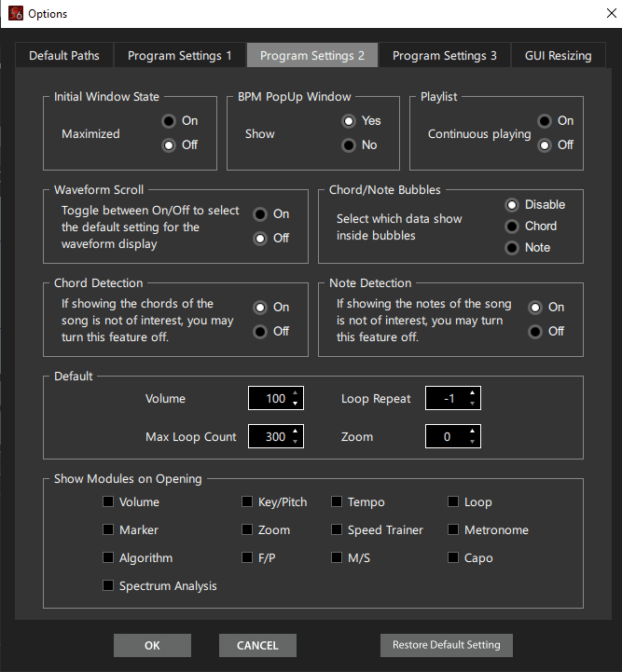
Task: Decrease the Max Loop Count value
Action: click(x=296, y=442)
